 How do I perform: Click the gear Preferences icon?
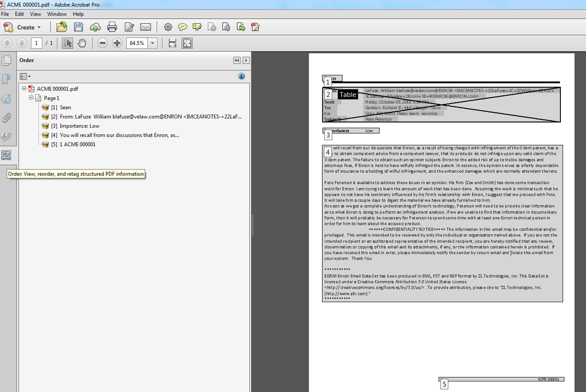[168, 27]
